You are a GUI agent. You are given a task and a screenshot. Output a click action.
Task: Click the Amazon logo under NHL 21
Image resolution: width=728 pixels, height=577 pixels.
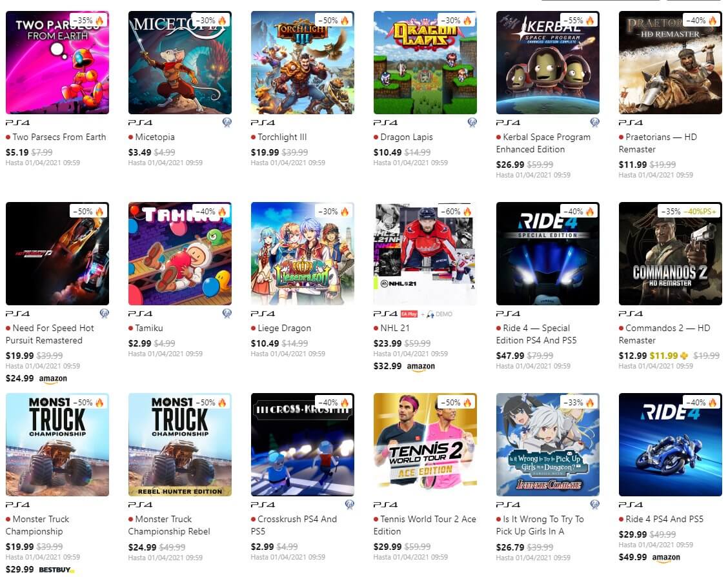(x=421, y=367)
